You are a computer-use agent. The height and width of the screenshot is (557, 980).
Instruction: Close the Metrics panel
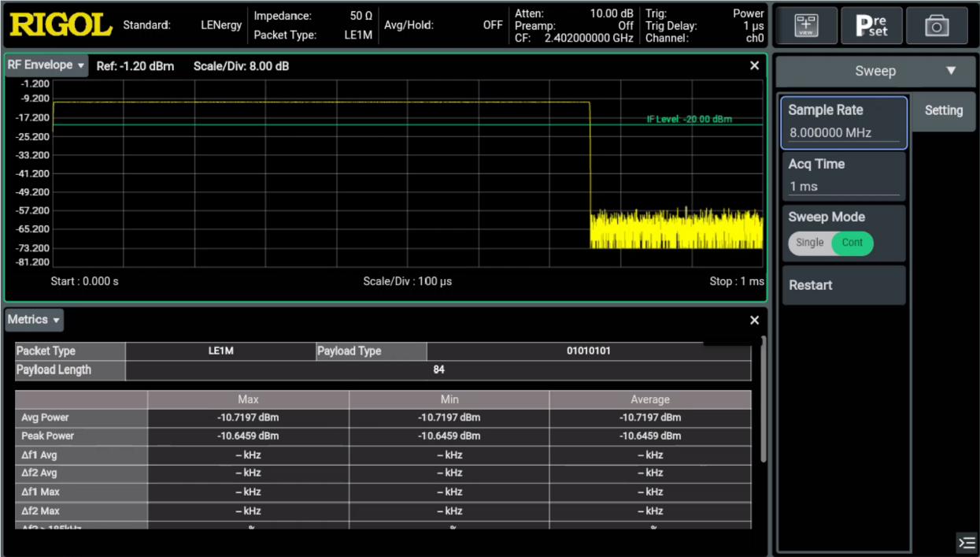pos(754,320)
